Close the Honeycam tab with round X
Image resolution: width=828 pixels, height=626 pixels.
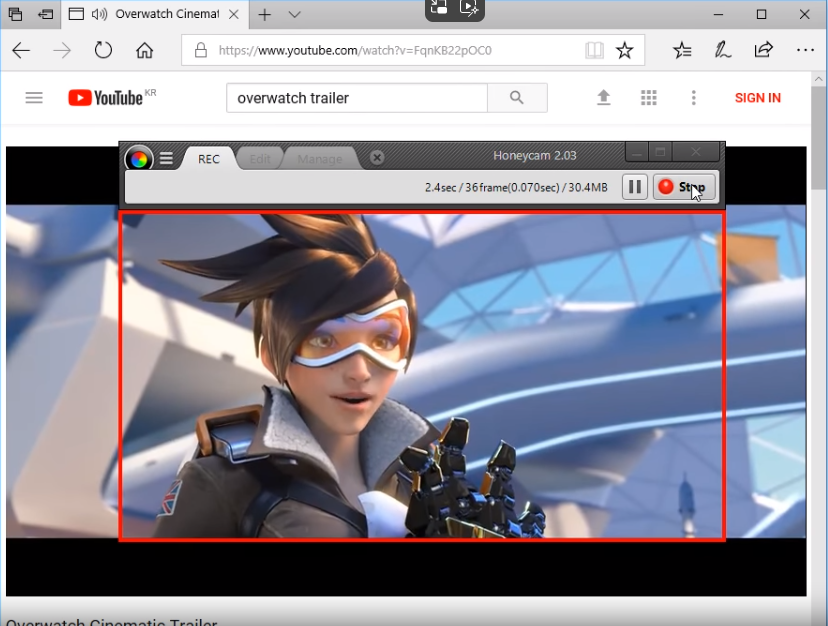(377, 157)
